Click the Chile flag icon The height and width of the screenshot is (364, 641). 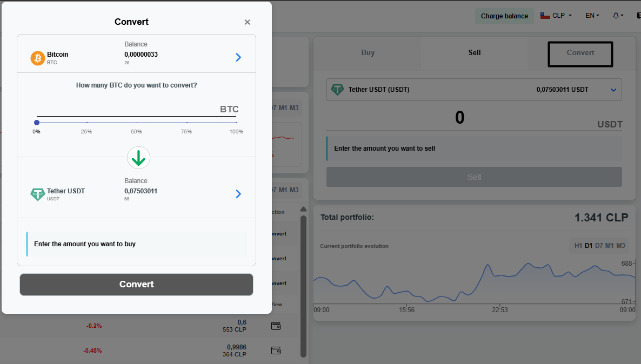tap(545, 16)
